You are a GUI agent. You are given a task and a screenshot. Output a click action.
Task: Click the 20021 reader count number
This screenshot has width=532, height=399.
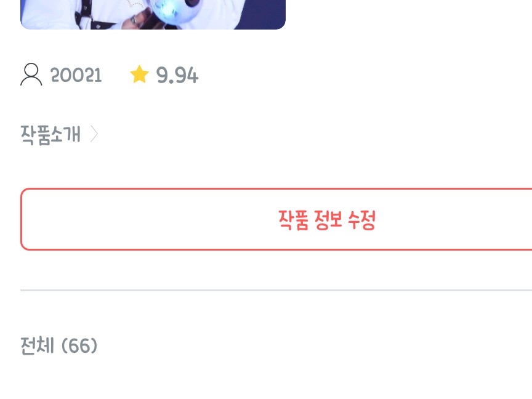76,75
